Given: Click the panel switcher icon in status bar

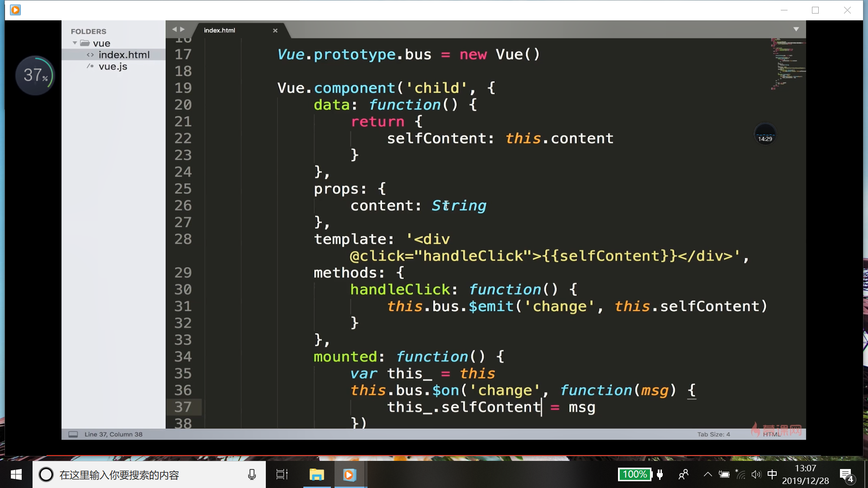Looking at the screenshot, I should click(x=73, y=434).
